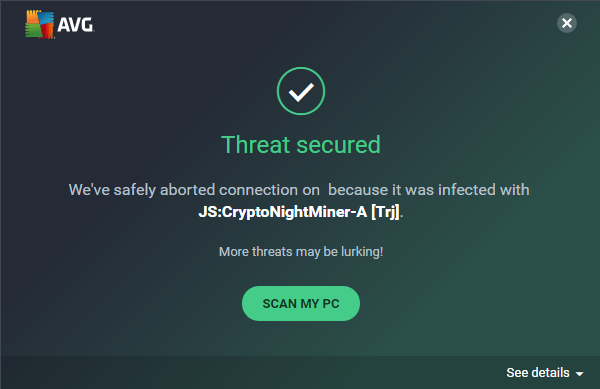Open threat details via See details label

(x=538, y=373)
